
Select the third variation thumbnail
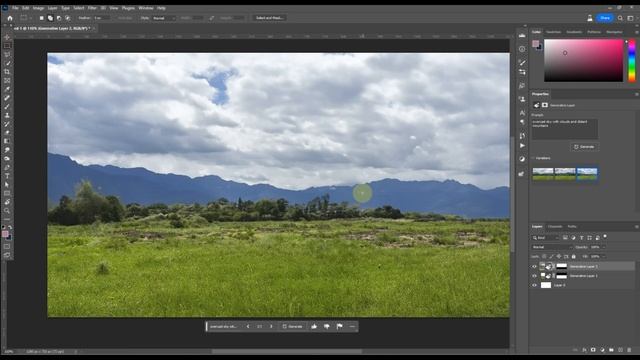click(x=587, y=174)
